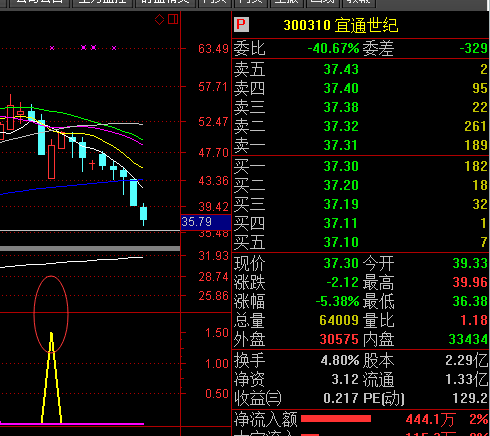Click the 现价 current price value

point(341,263)
